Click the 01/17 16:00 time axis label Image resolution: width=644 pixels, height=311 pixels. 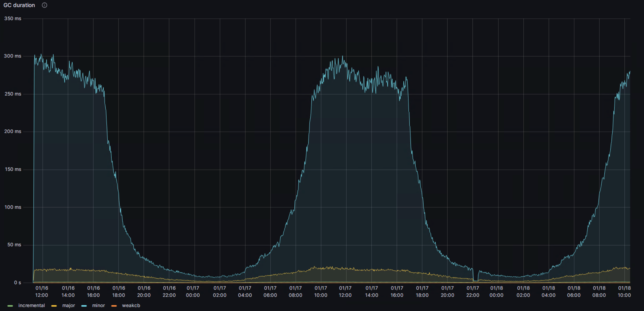pos(397,292)
